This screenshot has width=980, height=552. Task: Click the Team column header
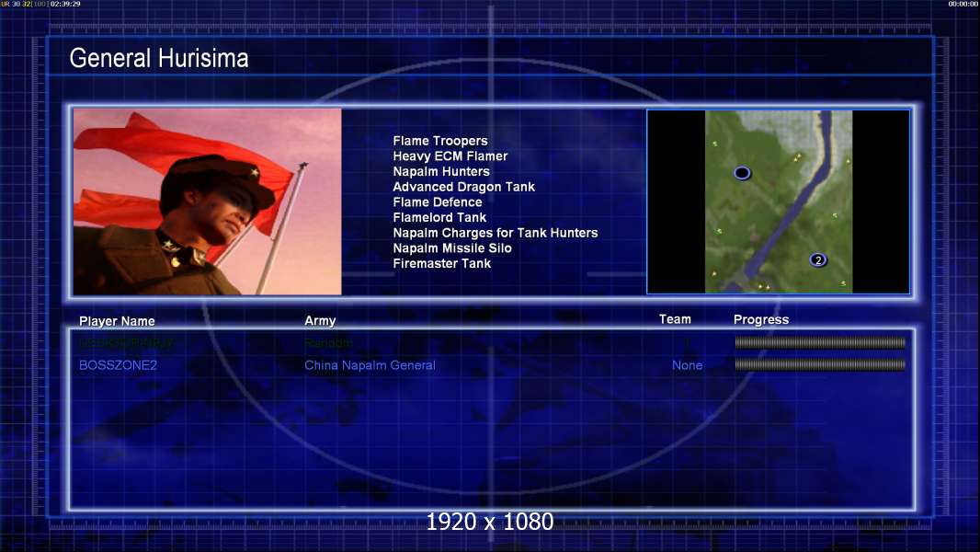(x=675, y=319)
